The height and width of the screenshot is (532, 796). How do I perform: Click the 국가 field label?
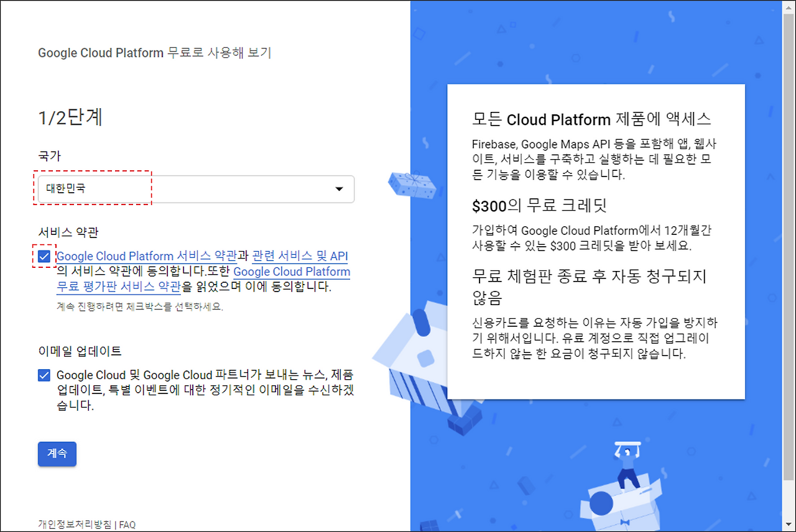(x=50, y=156)
